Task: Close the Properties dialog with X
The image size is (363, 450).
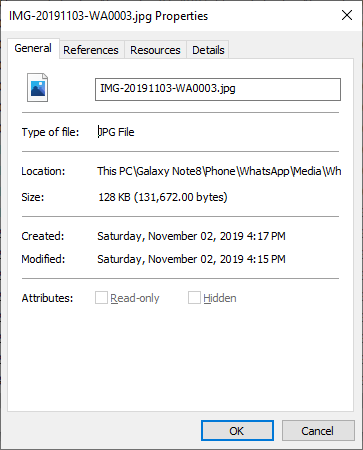Action: (x=347, y=15)
